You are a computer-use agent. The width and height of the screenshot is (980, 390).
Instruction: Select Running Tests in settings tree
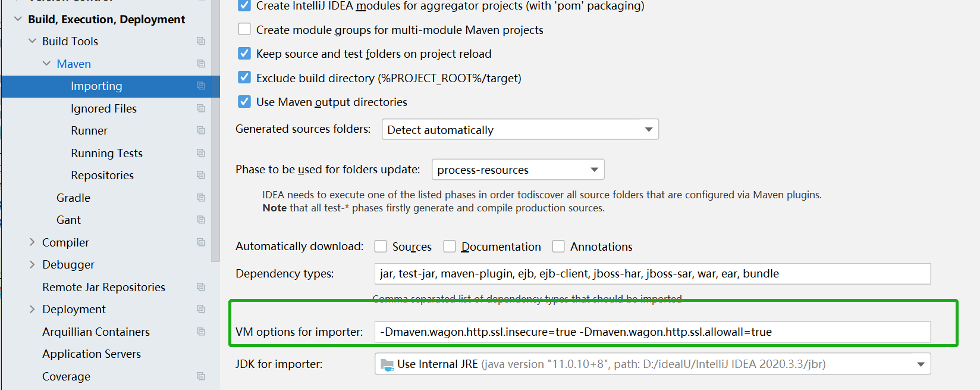click(x=106, y=153)
